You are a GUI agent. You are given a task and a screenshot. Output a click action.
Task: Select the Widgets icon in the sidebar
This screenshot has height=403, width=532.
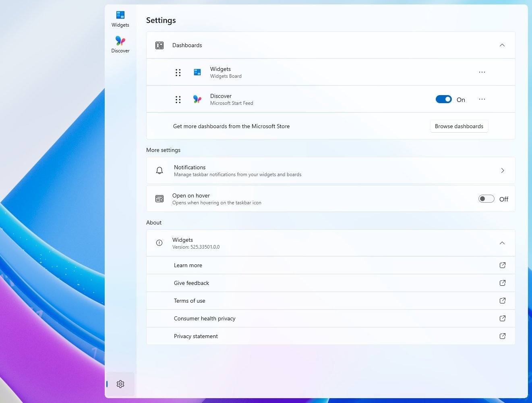point(120,16)
